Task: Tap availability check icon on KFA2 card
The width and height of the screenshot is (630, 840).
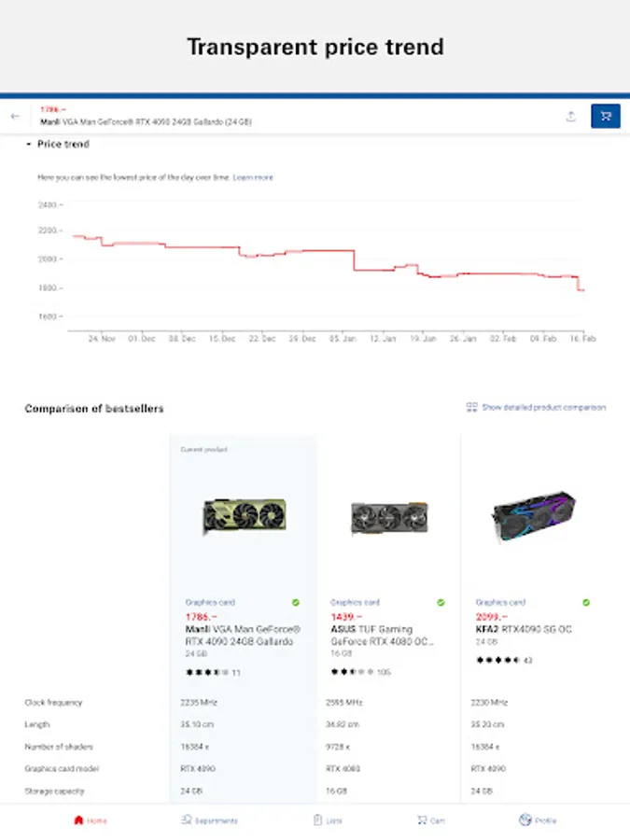Action: click(x=586, y=603)
